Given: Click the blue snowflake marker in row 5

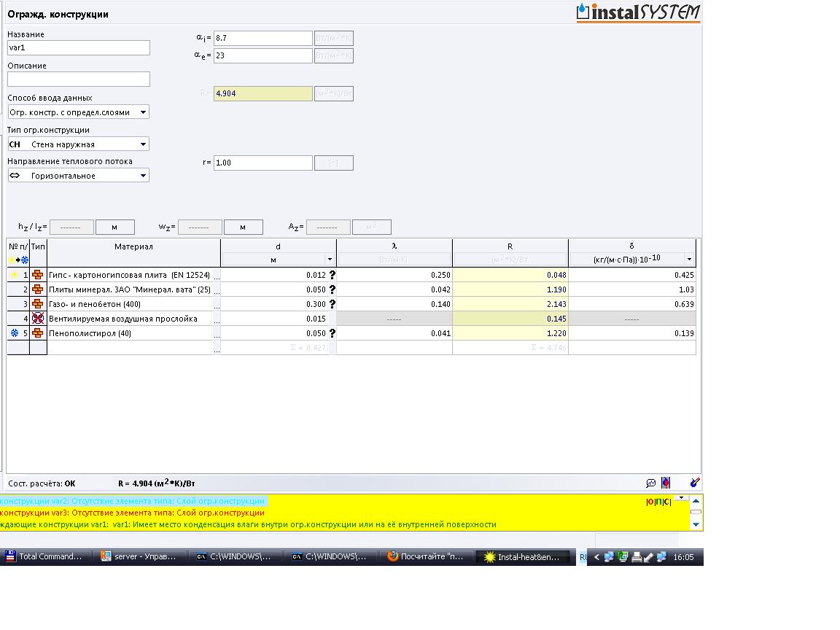Looking at the screenshot, I should click(x=15, y=333).
